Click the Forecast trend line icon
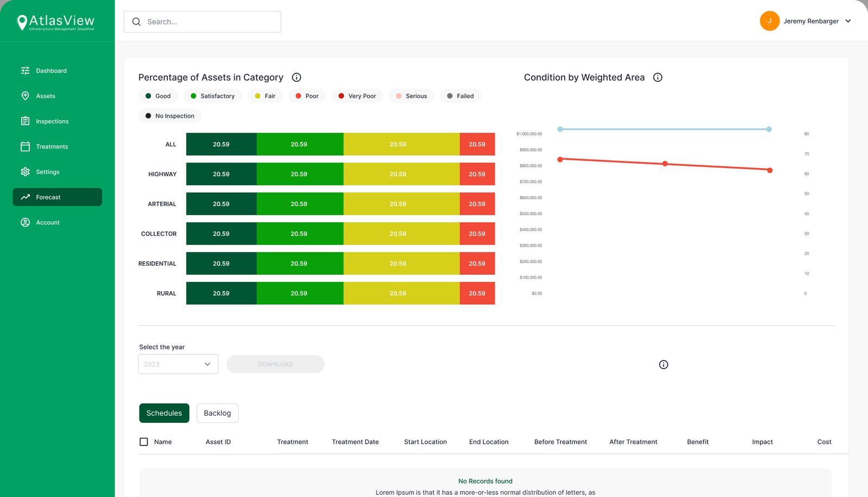 point(25,197)
